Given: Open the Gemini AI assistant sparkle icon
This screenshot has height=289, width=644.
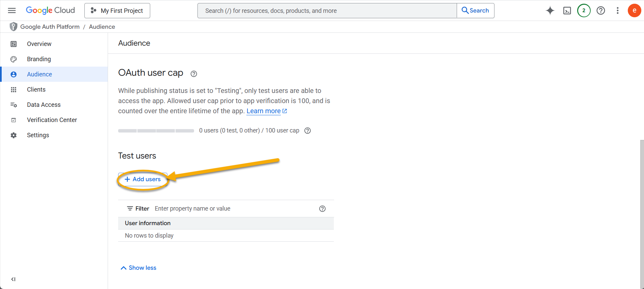Looking at the screenshot, I should (x=550, y=10).
